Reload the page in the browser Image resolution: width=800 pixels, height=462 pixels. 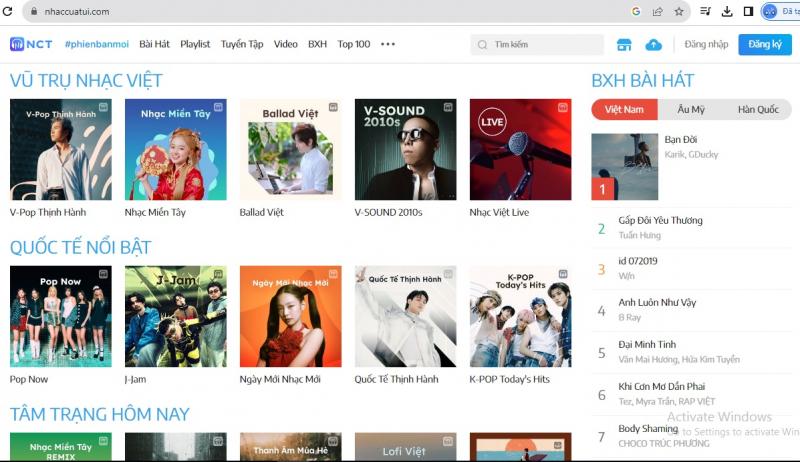(7, 11)
